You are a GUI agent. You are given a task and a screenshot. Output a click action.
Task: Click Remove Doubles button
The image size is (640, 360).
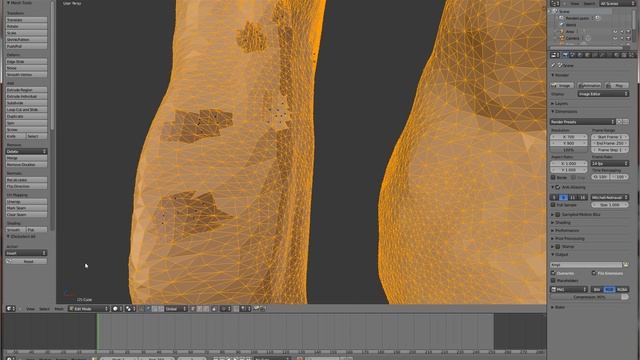click(x=26, y=164)
